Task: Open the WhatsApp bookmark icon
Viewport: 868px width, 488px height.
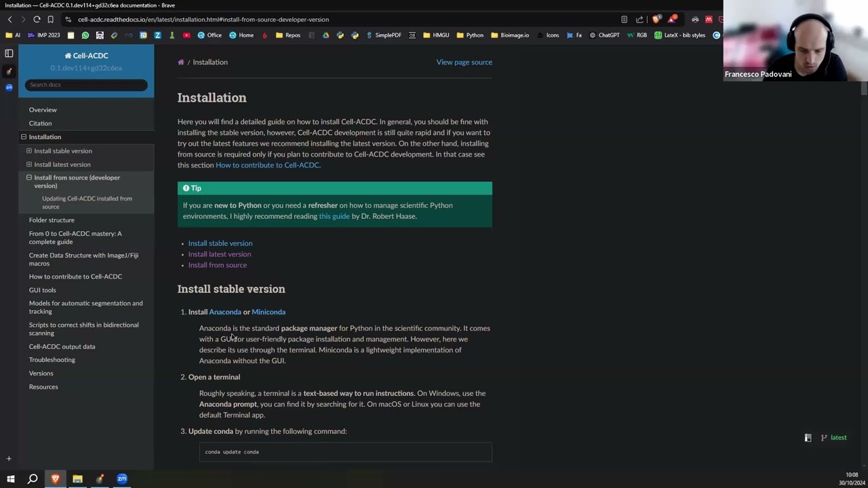Action: point(85,35)
